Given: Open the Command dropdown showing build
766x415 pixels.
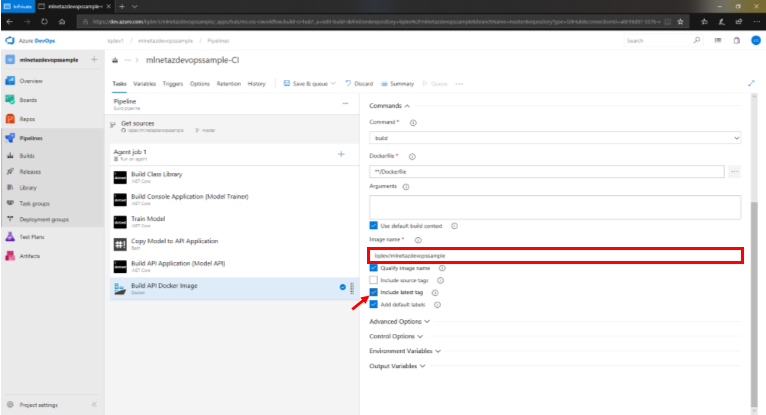Looking at the screenshot, I should pos(554,137).
